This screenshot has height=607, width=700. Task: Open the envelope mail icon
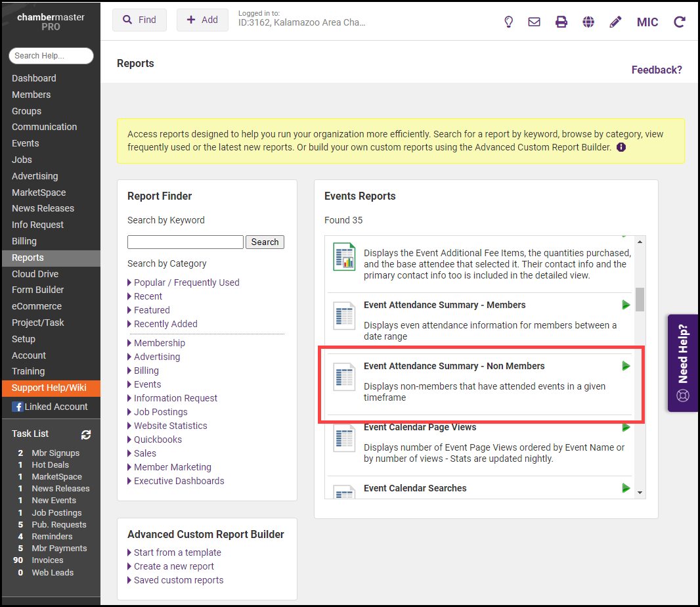[x=535, y=22]
